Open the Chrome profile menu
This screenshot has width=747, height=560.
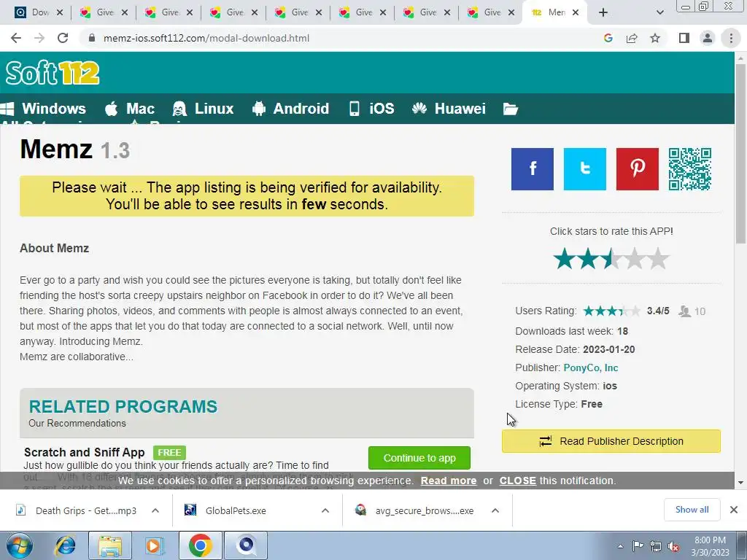click(x=708, y=38)
